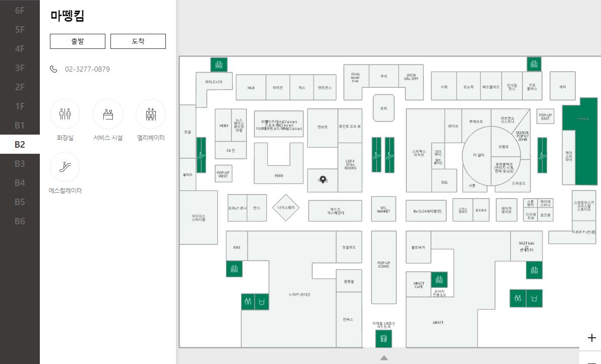
Task: Click restroom marker left of 나이키 라이즈
Action: point(248,301)
